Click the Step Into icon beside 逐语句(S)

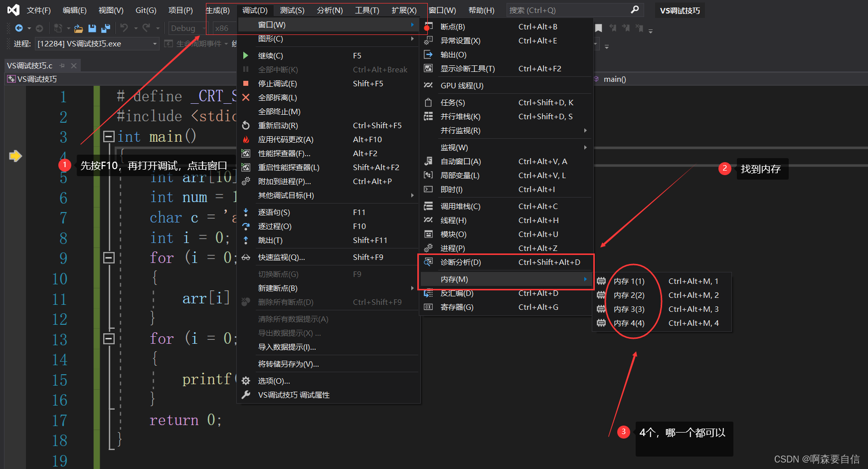point(246,212)
